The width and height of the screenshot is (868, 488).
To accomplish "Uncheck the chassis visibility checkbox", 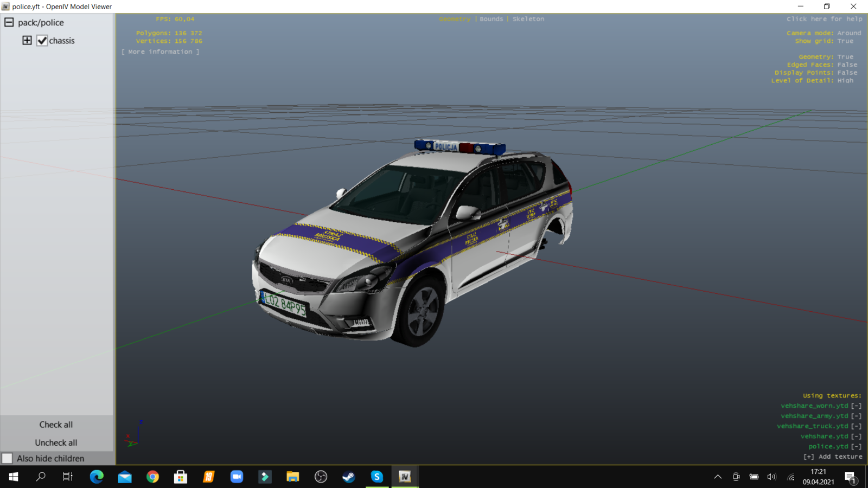I will pyautogui.click(x=42, y=41).
